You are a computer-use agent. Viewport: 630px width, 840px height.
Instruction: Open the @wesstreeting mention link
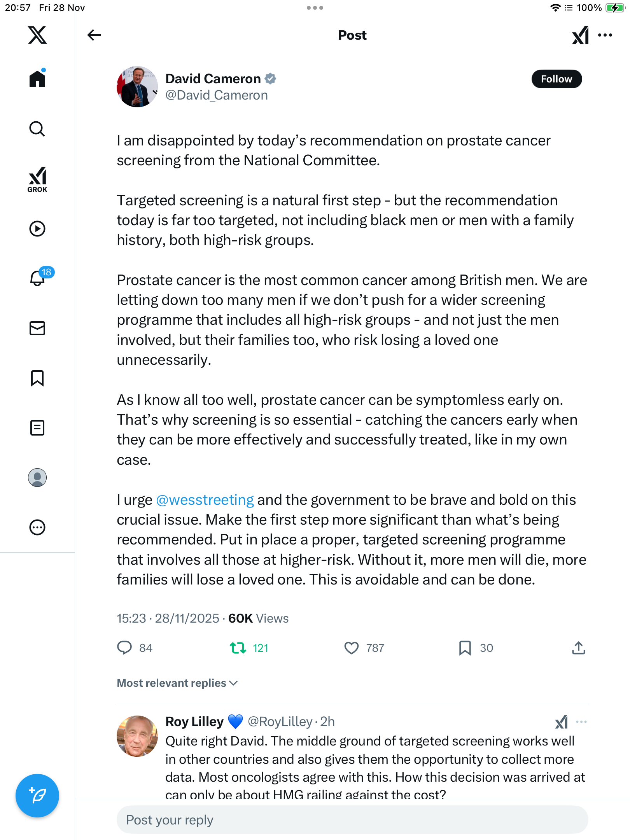click(205, 500)
